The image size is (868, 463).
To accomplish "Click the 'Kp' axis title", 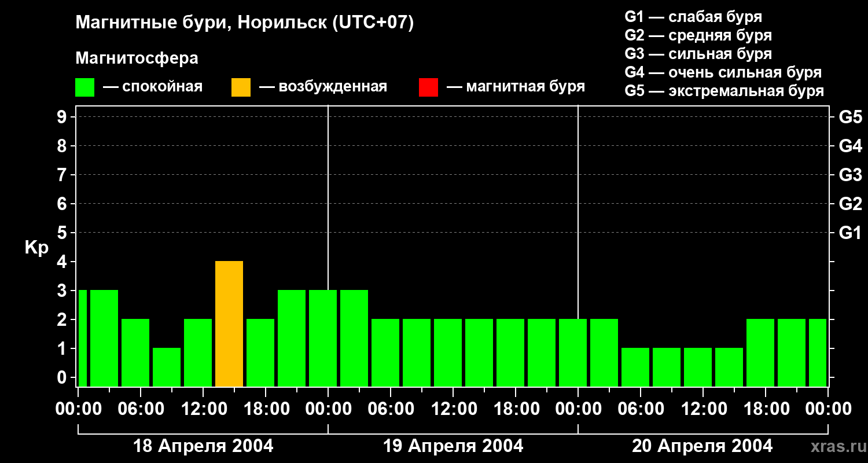I will click(x=36, y=248).
